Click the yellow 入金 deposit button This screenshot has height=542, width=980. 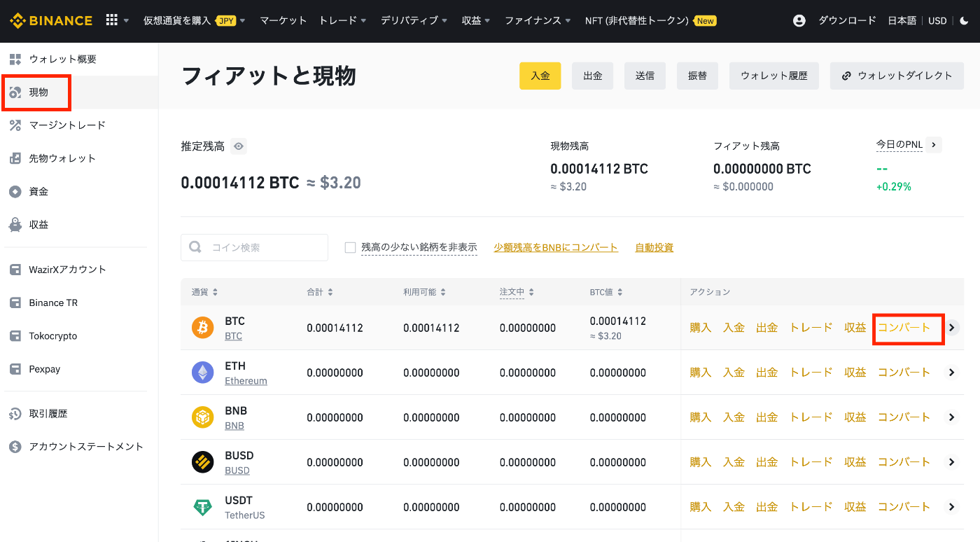coord(540,76)
